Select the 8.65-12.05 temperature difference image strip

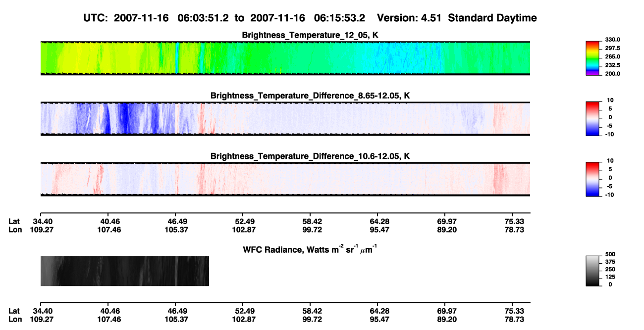(x=285, y=119)
